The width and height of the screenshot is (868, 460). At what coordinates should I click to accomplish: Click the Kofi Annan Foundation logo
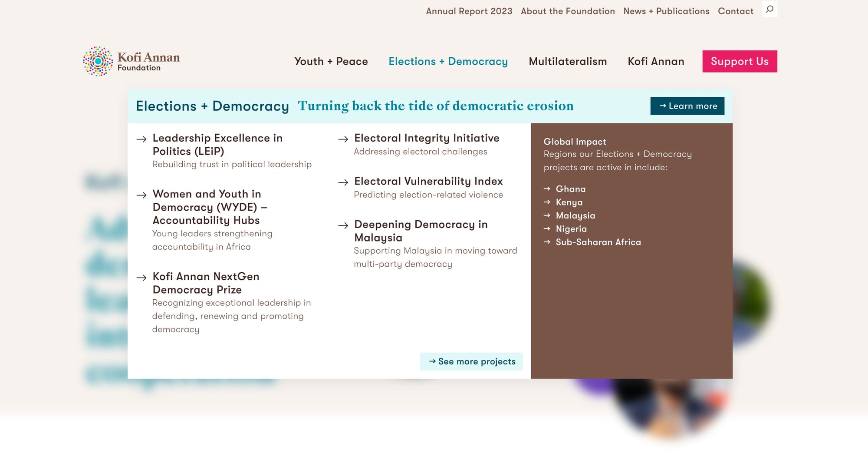pos(131,61)
